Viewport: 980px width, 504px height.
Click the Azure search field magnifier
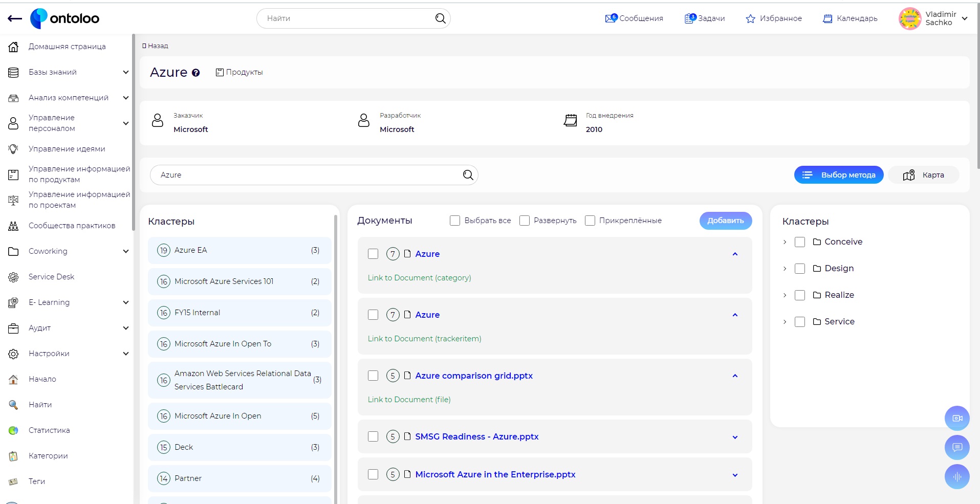(468, 175)
